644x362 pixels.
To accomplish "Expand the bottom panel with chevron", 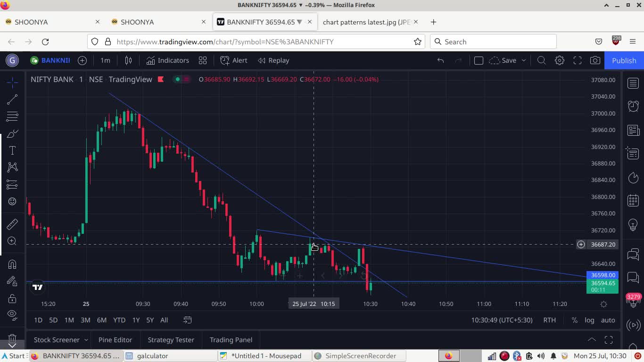I will [x=592, y=340].
